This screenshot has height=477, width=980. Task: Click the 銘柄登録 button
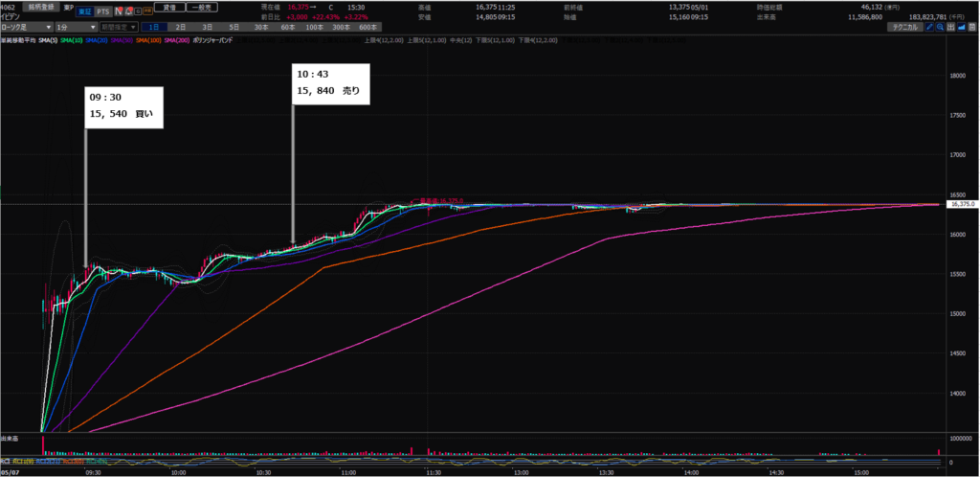point(40,7)
